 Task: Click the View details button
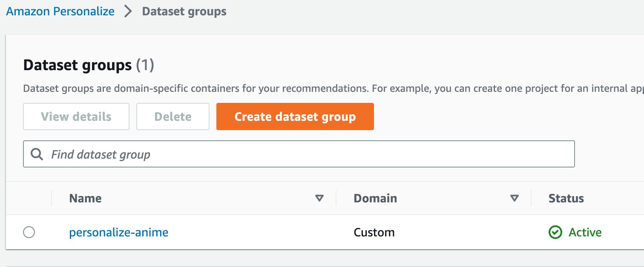76,116
